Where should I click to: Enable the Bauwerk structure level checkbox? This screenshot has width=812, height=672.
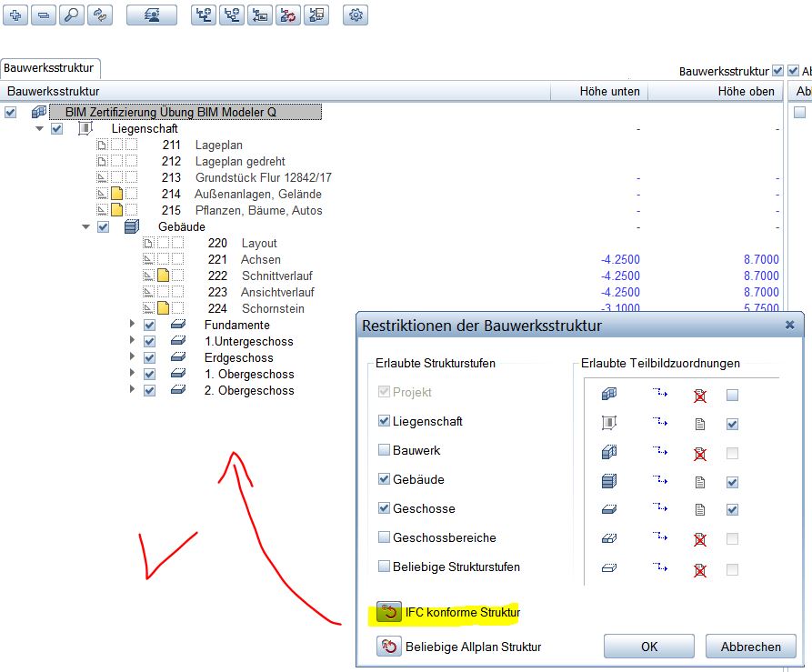[384, 451]
